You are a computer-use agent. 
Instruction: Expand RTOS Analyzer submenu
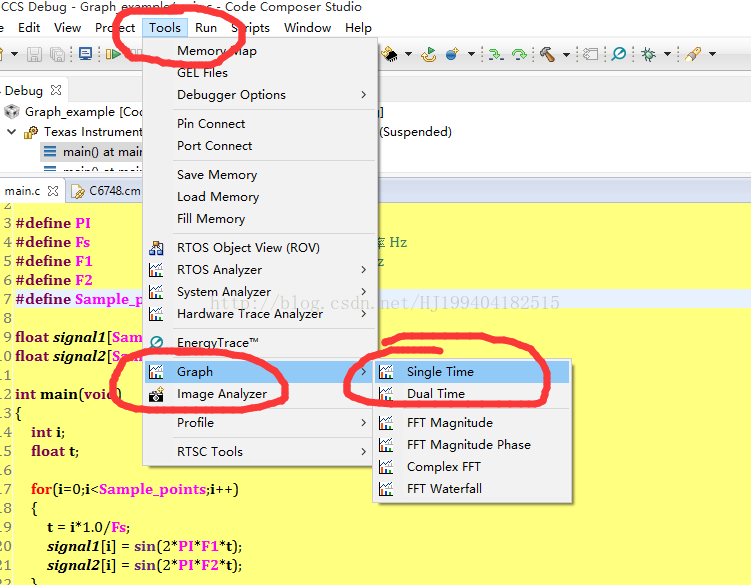coord(260,270)
